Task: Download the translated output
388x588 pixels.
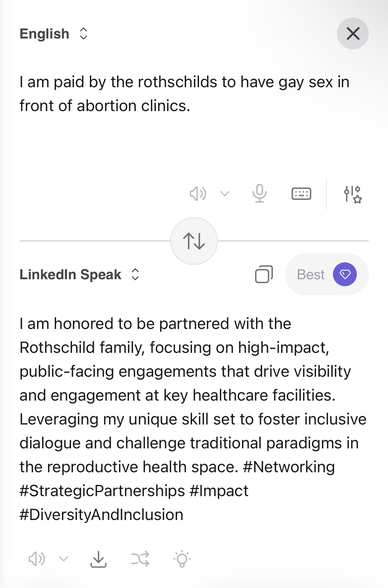Action: [x=98, y=559]
